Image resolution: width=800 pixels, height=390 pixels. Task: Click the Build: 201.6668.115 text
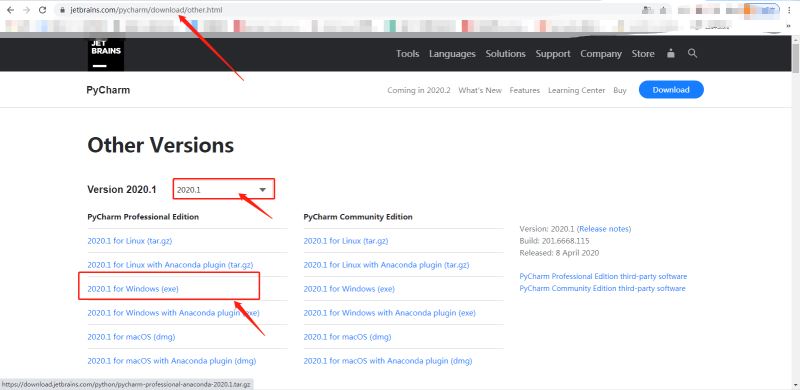click(x=554, y=240)
